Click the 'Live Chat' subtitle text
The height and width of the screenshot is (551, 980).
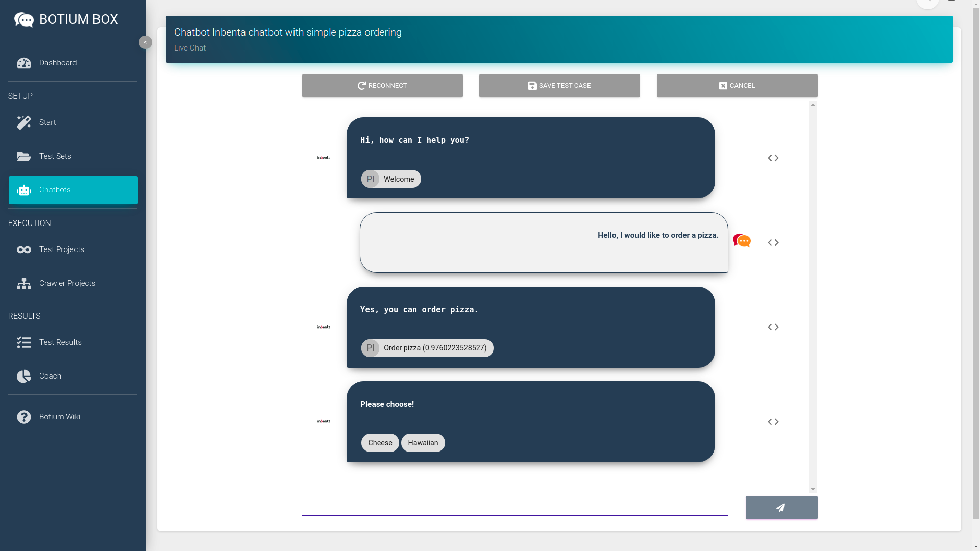tap(190, 48)
